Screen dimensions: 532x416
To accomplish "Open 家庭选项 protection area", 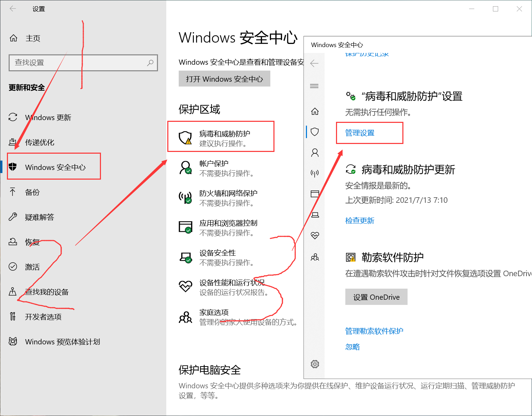I will 239,317.
